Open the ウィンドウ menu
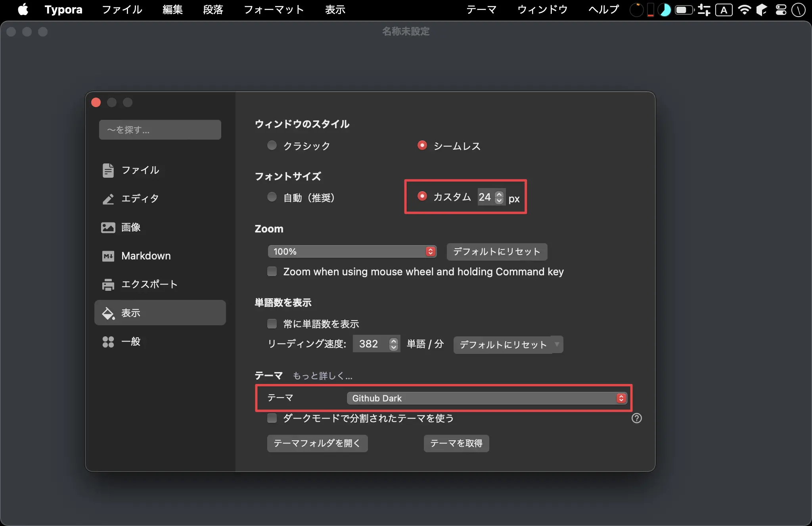The height and width of the screenshot is (526, 812). click(542, 10)
